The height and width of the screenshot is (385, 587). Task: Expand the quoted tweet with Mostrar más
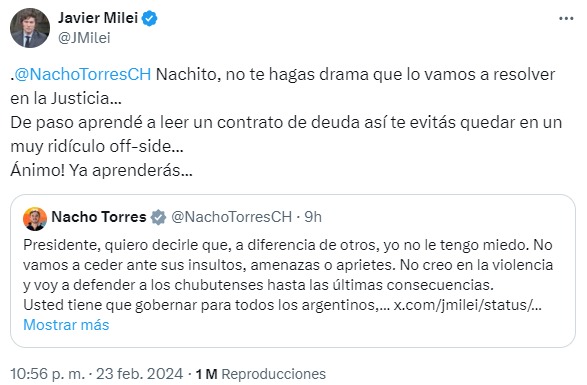click(x=66, y=325)
